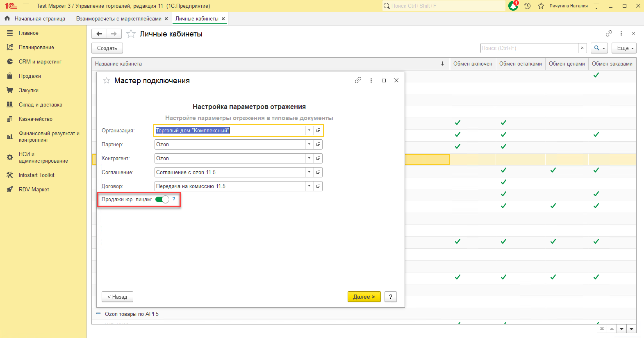Screen dimensions: 644x338
Task: Click star next to Личные кабинеты title
Action: [x=131, y=34]
